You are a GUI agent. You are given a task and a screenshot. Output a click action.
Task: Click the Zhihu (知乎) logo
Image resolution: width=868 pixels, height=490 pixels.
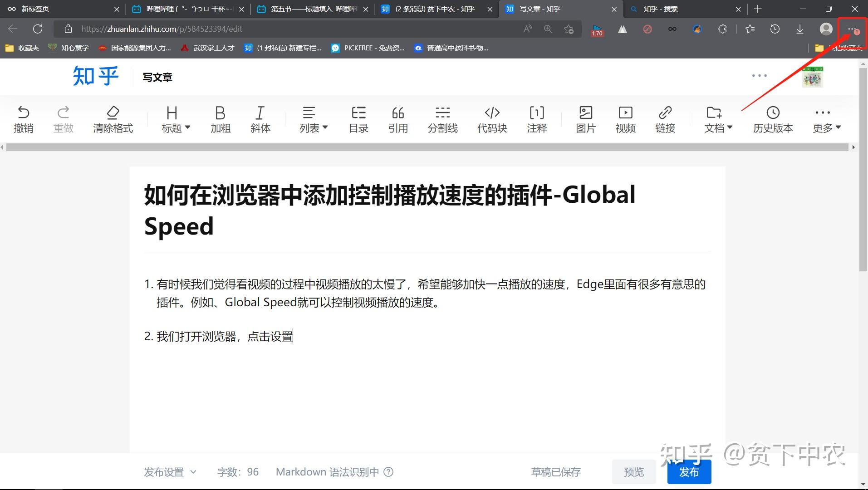tap(96, 76)
